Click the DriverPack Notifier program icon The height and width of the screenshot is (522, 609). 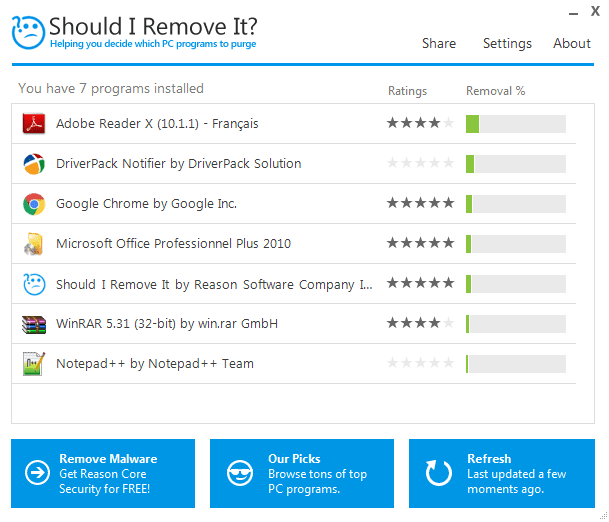click(34, 164)
